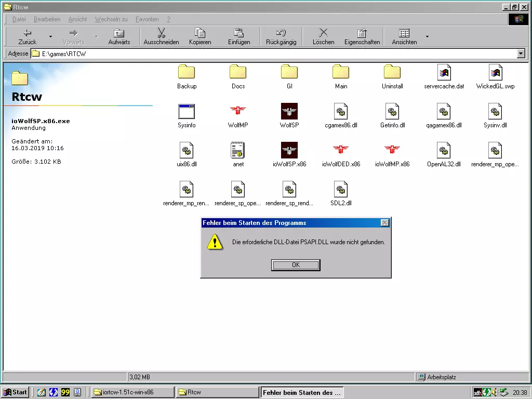The height and width of the screenshot is (399, 532).
Task: Activate the Fehler beim Starten taskbar button
Action: pos(302,392)
